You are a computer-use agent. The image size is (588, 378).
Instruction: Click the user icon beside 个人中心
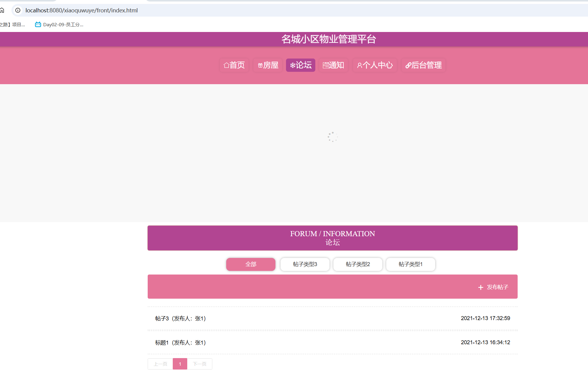click(359, 65)
